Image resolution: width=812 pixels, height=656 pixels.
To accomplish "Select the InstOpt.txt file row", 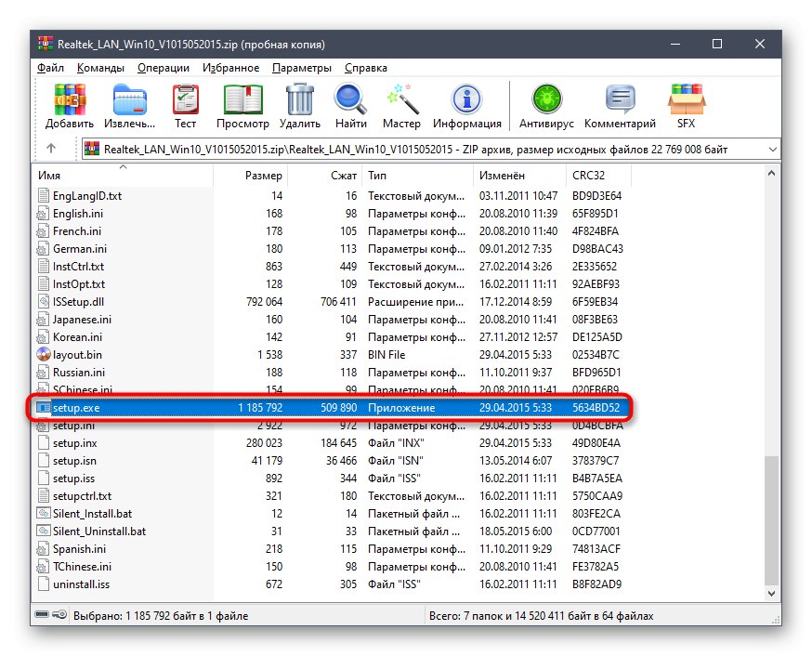I will pyautogui.click(x=332, y=283).
